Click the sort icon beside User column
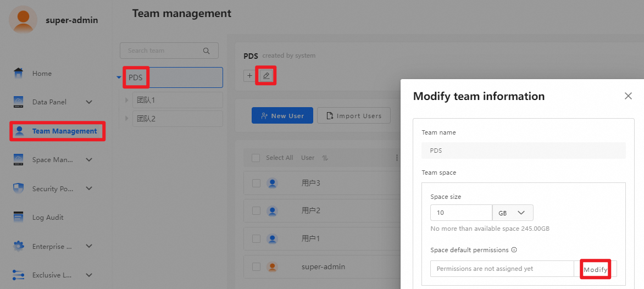 pos(324,158)
